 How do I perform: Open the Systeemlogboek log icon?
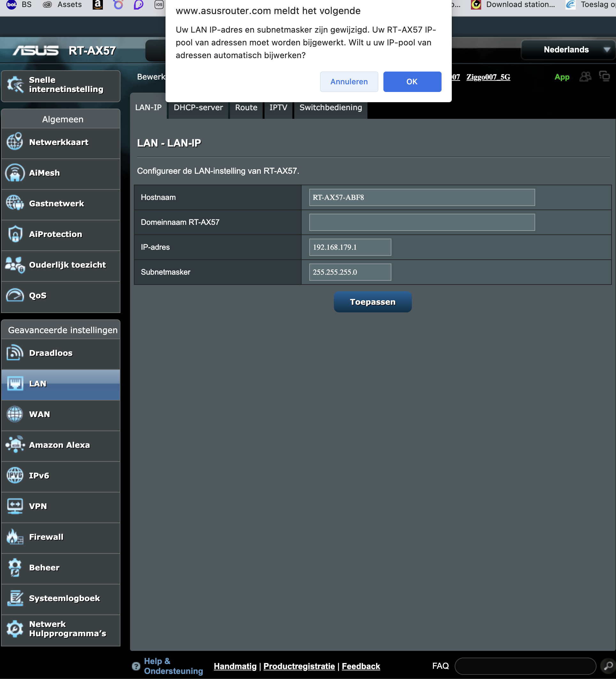[x=15, y=598]
